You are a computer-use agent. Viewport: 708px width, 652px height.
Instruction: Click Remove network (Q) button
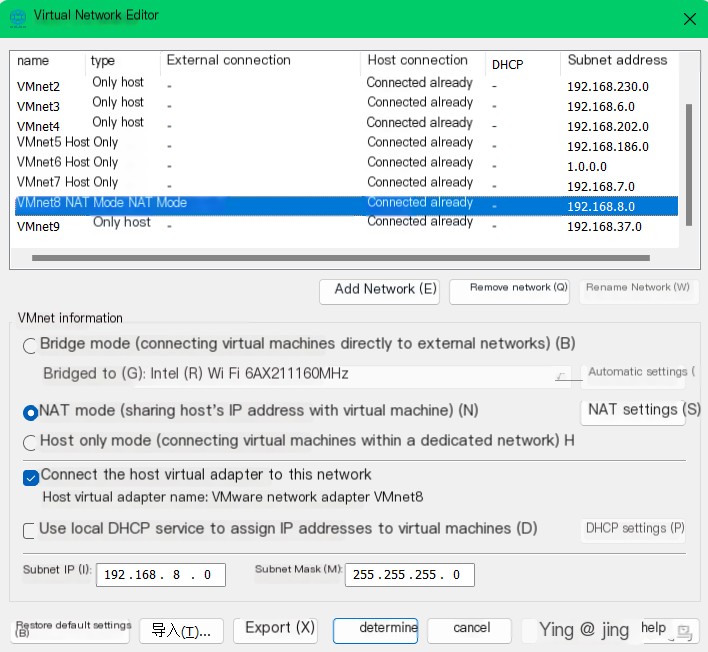point(509,292)
